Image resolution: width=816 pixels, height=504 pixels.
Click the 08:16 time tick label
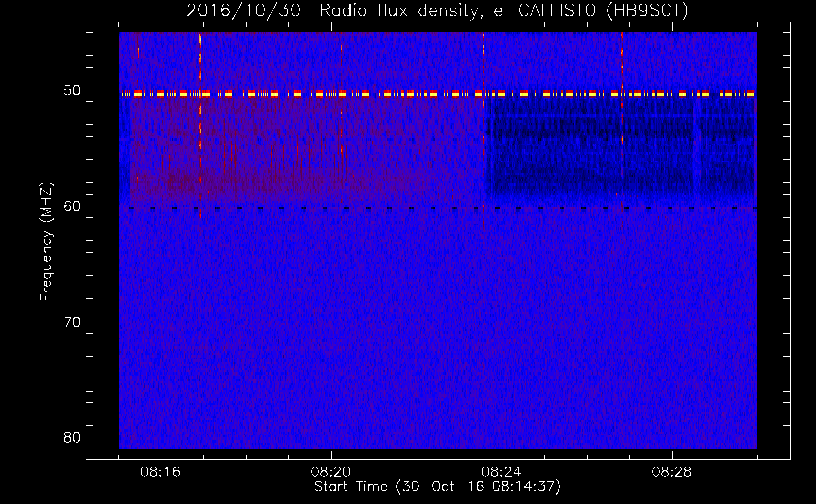[160, 472]
